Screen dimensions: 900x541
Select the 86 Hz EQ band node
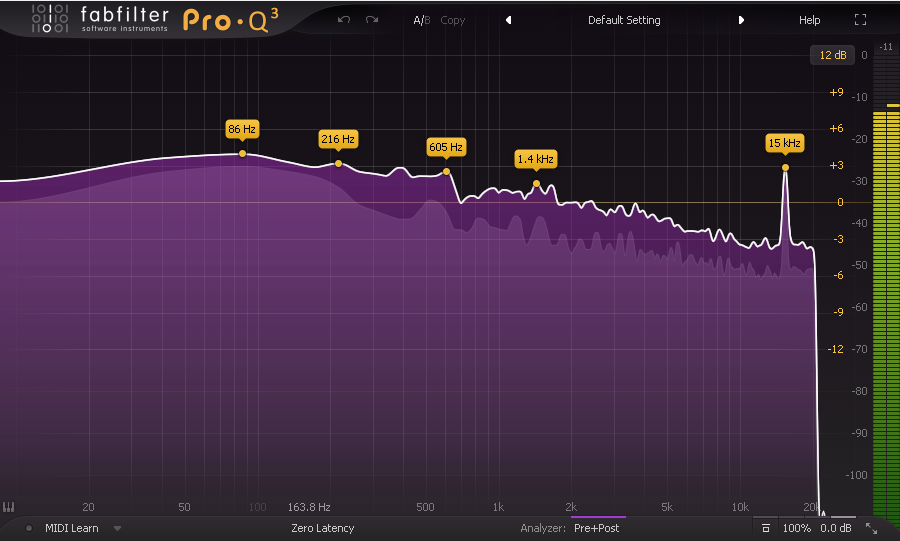tap(242, 154)
